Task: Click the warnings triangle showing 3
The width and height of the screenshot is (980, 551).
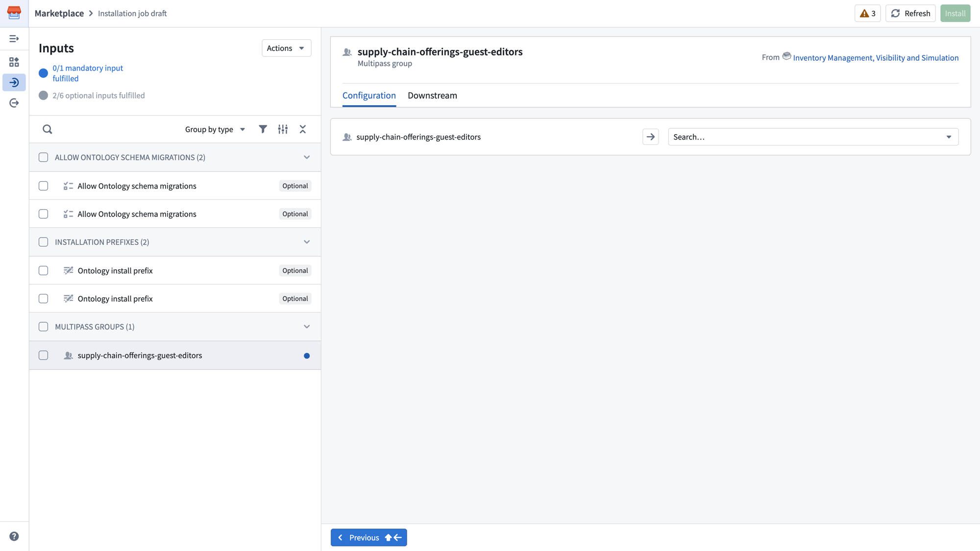Action: click(x=867, y=13)
